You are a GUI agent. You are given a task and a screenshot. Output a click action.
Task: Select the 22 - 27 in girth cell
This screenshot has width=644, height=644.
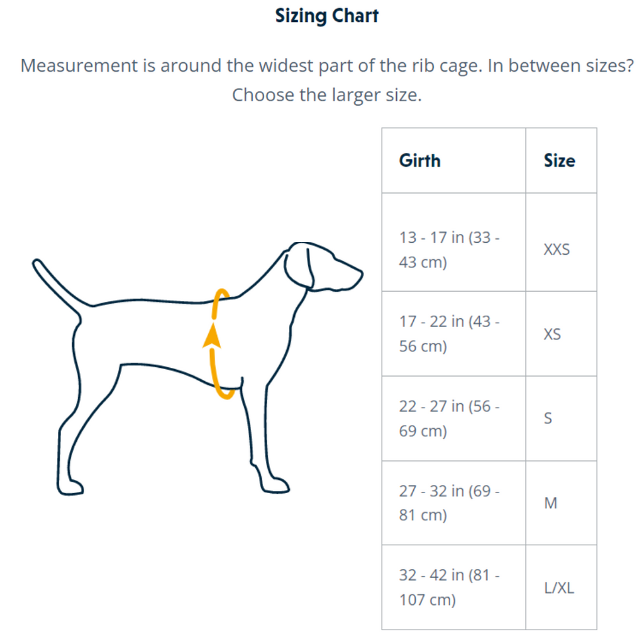tap(449, 418)
